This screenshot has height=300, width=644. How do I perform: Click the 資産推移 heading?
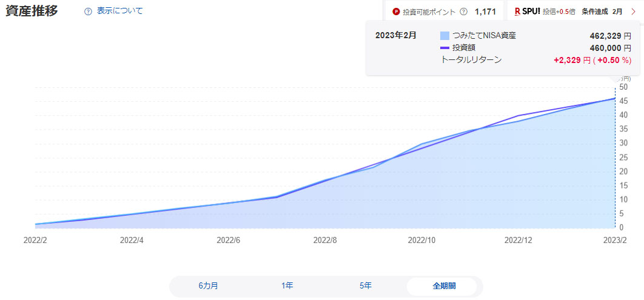click(x=32, y=11)
